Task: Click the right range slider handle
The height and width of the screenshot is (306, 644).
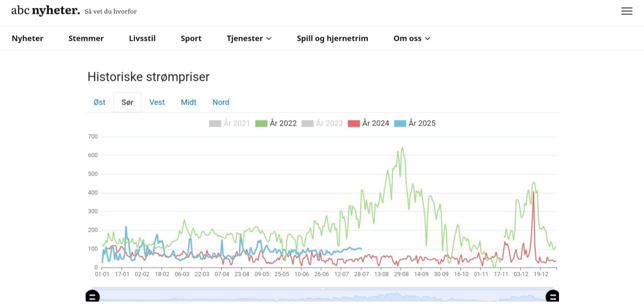Action: coord(552,296)
